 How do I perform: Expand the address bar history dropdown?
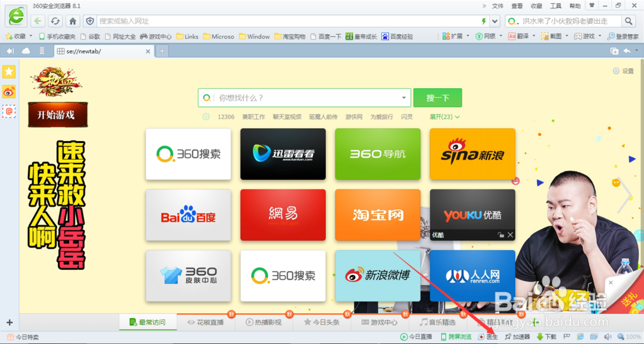coord(495,21)
